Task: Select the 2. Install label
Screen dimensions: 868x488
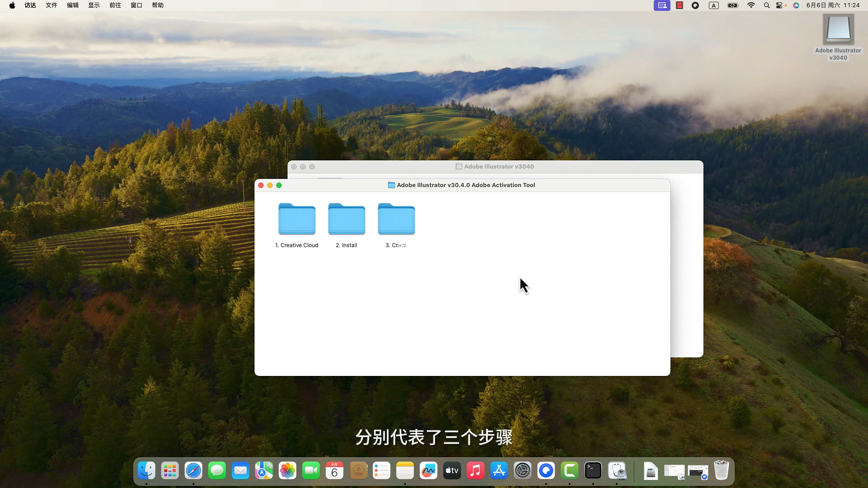Action: [346, 245]
